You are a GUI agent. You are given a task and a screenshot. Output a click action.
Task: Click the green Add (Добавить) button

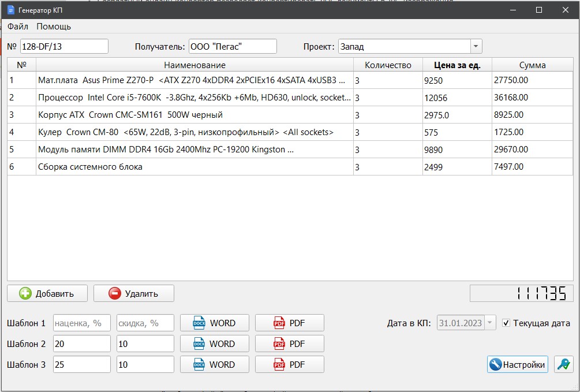point(47,293)
